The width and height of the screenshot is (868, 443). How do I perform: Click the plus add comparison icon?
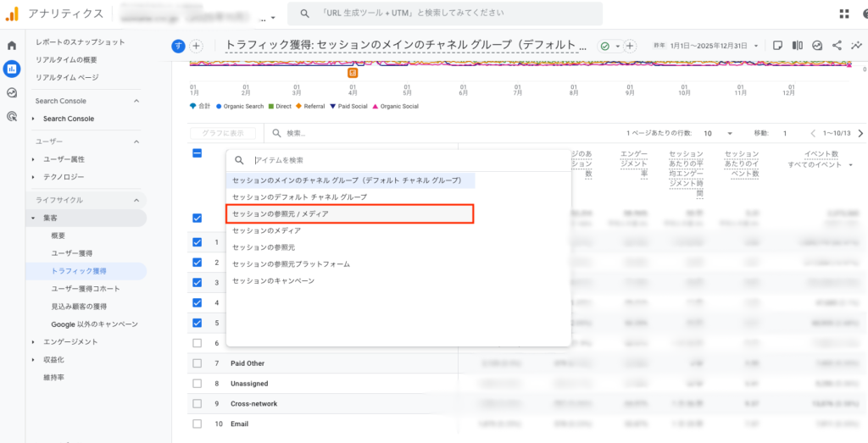tap(197, 46)
